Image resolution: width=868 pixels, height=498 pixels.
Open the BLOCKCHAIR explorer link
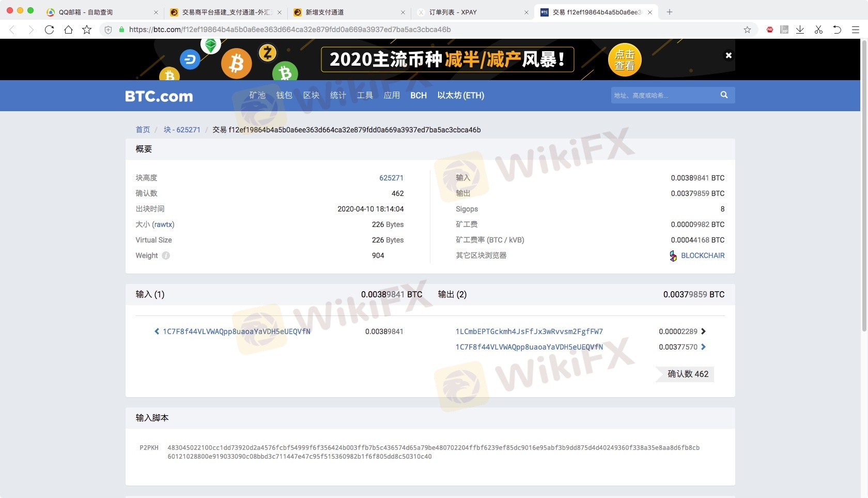702,255
